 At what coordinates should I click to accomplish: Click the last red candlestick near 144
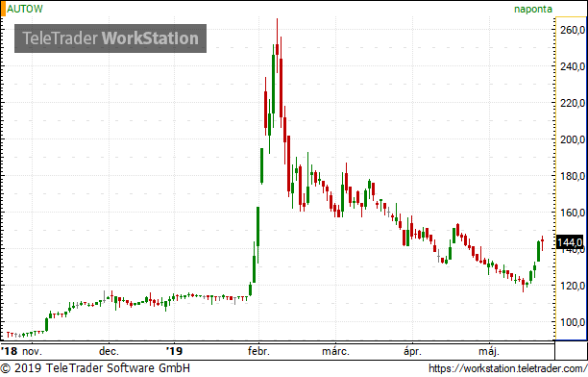(542, 243)
